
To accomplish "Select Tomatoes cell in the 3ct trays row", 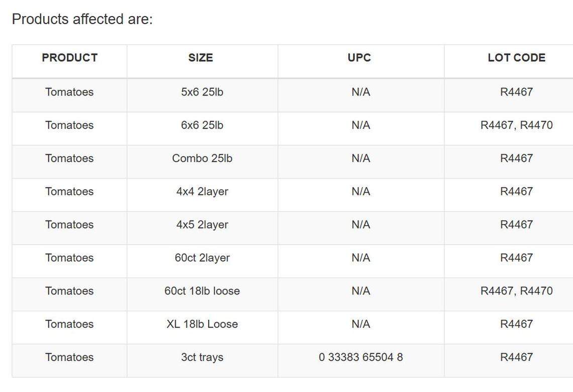I will tap(69, 357).
